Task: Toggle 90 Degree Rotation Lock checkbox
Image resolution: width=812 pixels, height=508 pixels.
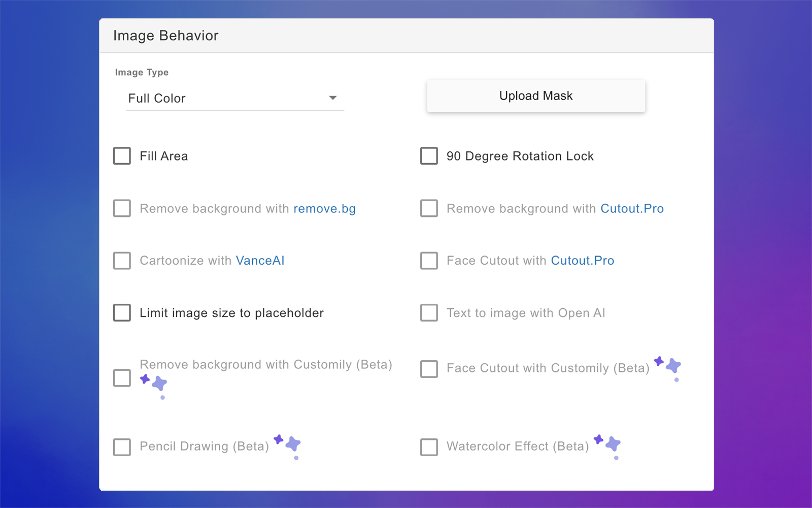Action: coord(429,156)
